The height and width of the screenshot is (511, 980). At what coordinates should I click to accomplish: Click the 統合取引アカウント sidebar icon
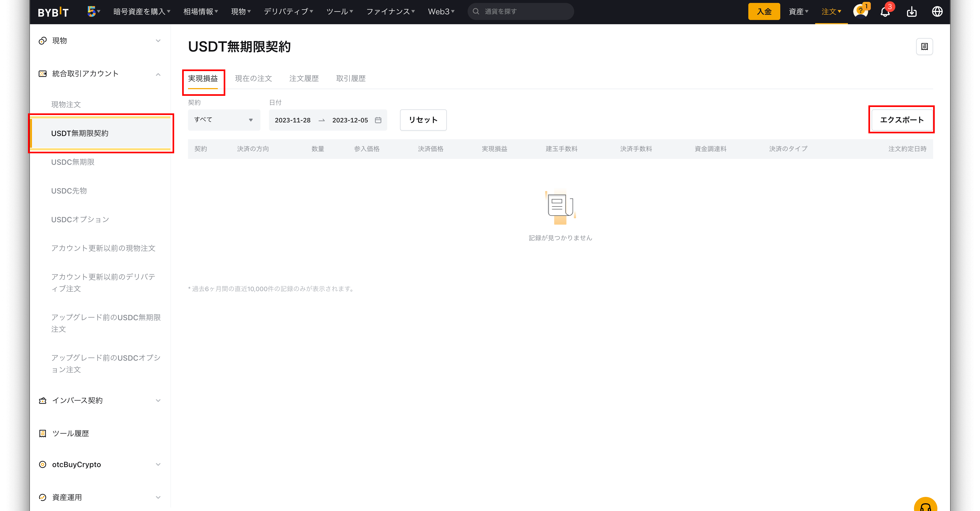coord(43,74)
